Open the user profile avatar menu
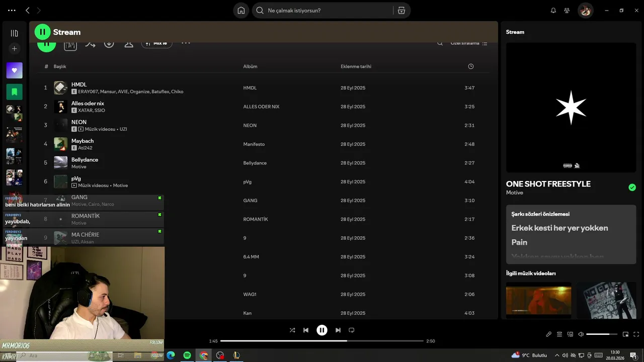This screenshot has width=644, height=362. tap(585, 11)
